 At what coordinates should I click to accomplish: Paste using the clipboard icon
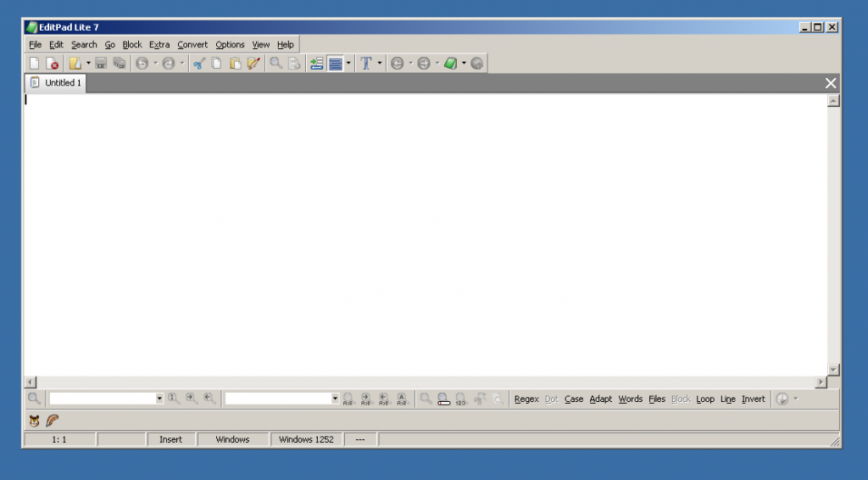pos(236,64)
